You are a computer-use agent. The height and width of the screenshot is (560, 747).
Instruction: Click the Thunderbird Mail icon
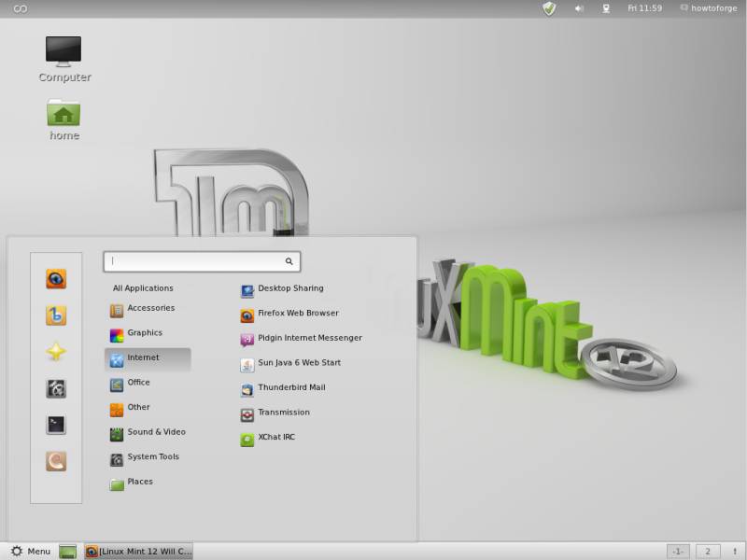247,390
